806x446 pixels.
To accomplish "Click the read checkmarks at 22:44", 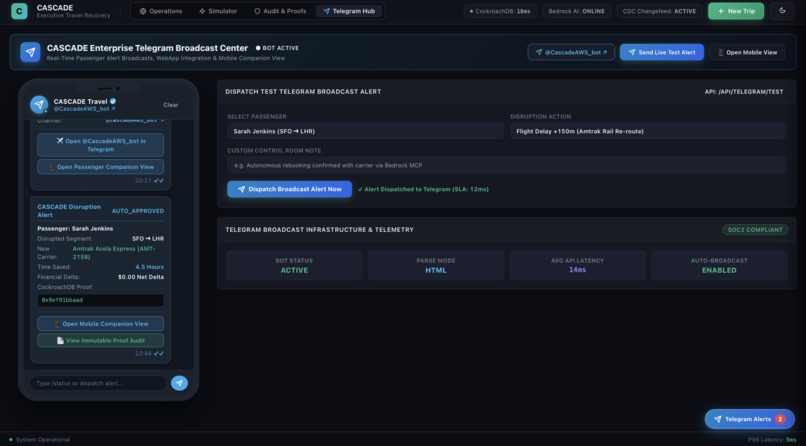I will pyautogui.click(x=158, y=354).
